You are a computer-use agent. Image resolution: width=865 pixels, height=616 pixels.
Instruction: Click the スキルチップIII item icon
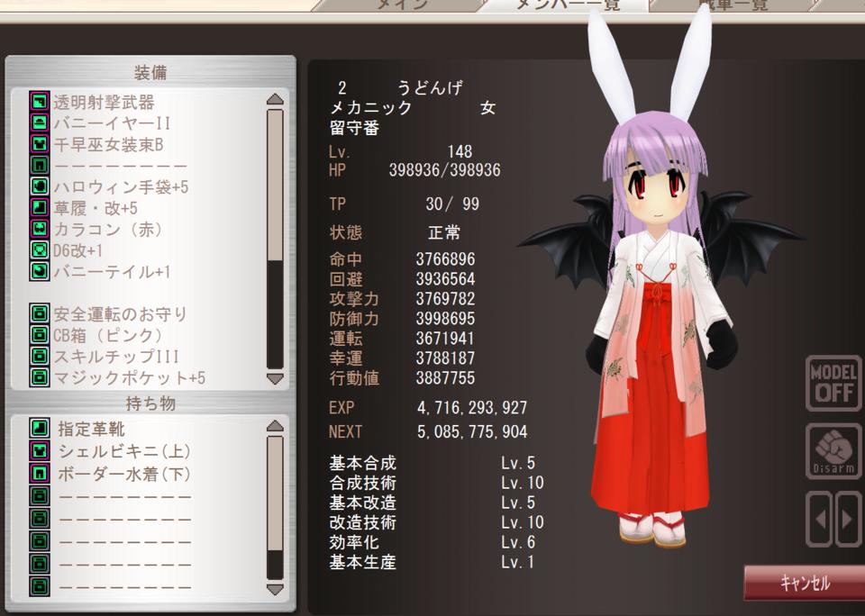coord(39,356)
